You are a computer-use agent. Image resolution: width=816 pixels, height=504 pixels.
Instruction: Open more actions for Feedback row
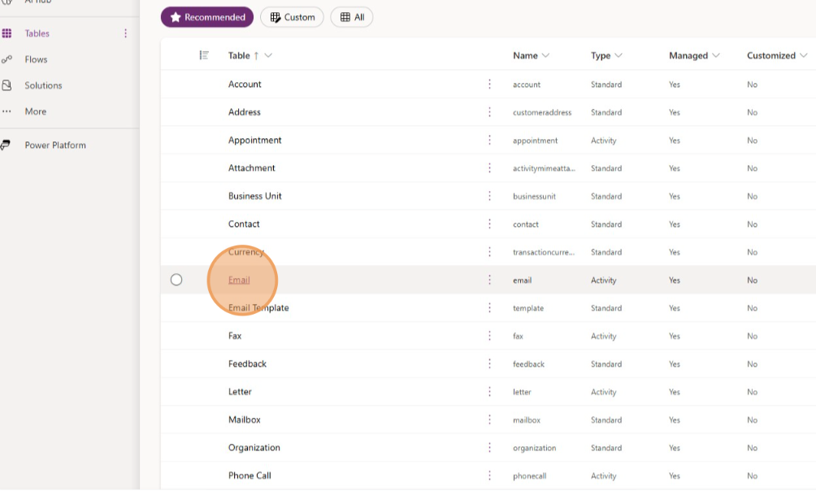(x=489, y=364)
